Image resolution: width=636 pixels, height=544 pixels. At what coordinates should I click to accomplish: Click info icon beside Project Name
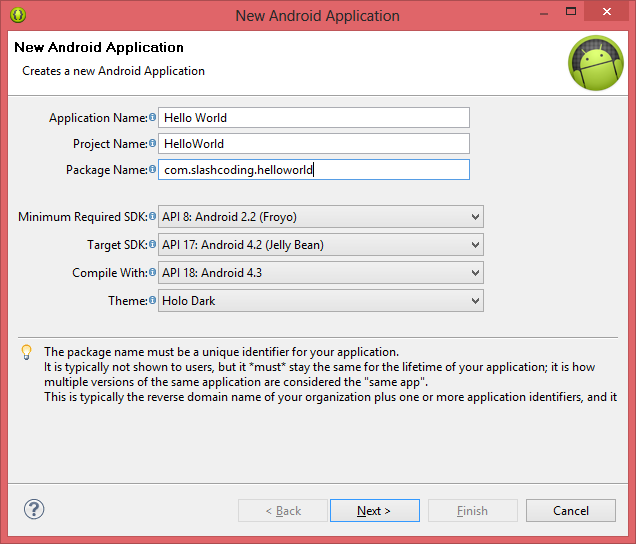tap(152, 143)
